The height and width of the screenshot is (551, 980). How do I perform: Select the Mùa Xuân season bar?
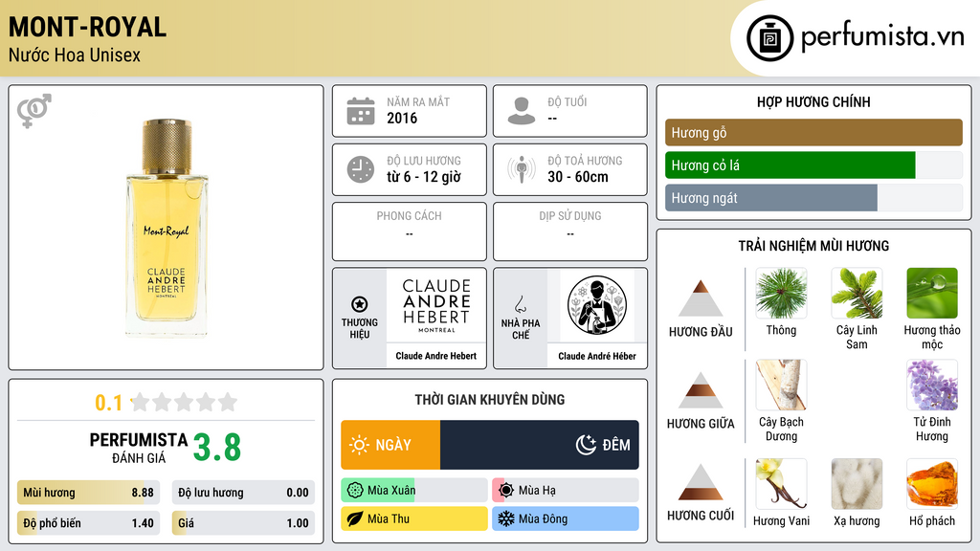(414, 491)
